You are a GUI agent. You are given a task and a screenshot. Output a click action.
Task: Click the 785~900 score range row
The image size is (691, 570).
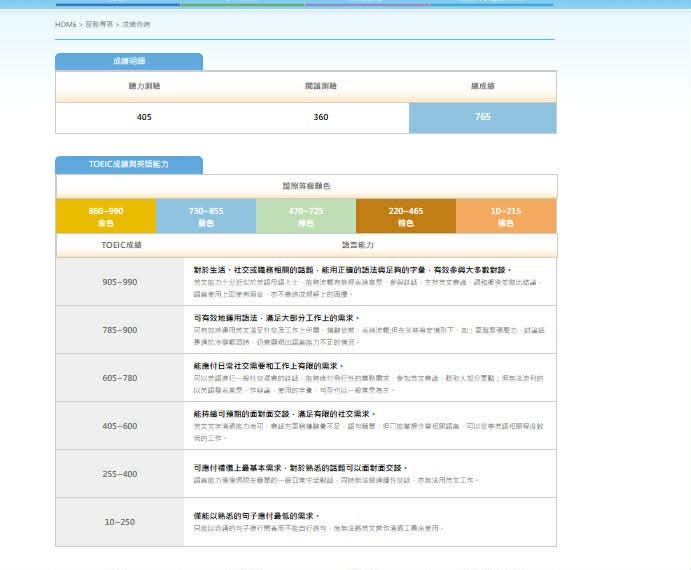point(120,330)
